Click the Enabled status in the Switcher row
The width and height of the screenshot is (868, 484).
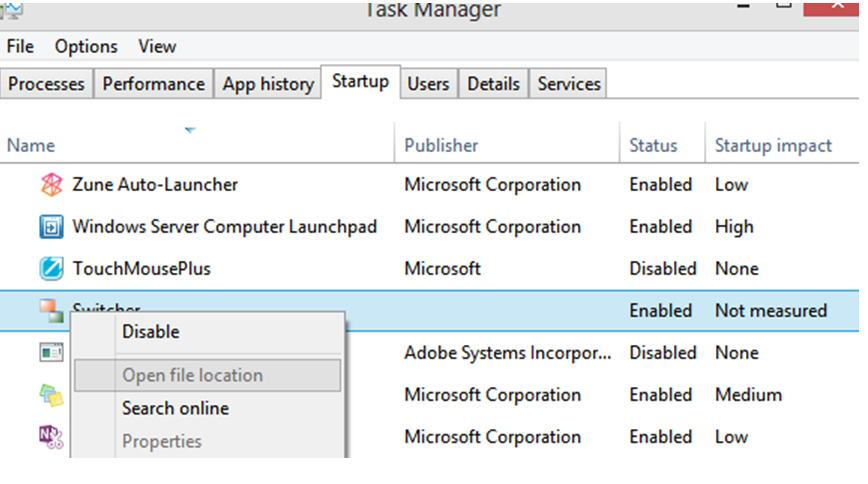(x=660, y=311)
